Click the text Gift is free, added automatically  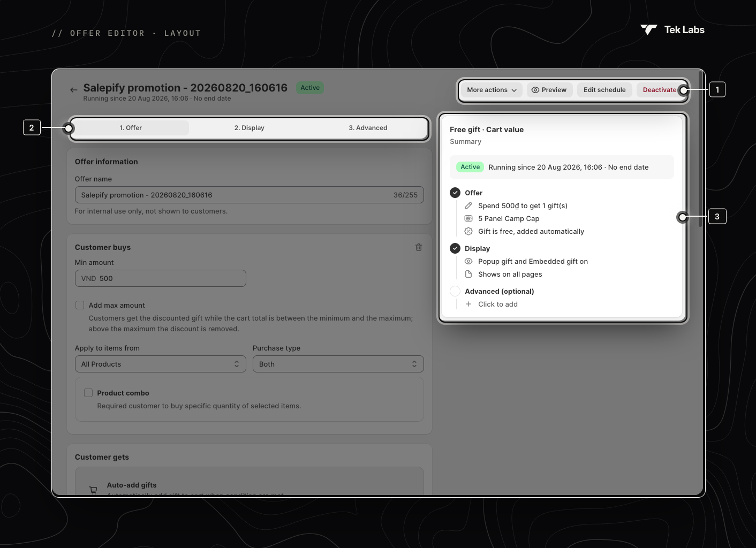(x=531, y=231)
